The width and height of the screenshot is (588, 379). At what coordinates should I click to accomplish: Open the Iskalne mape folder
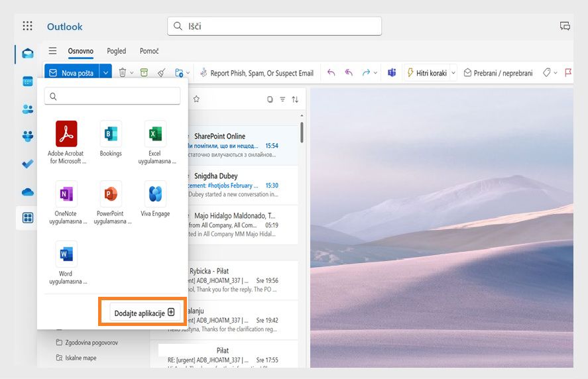pos(76,358)
